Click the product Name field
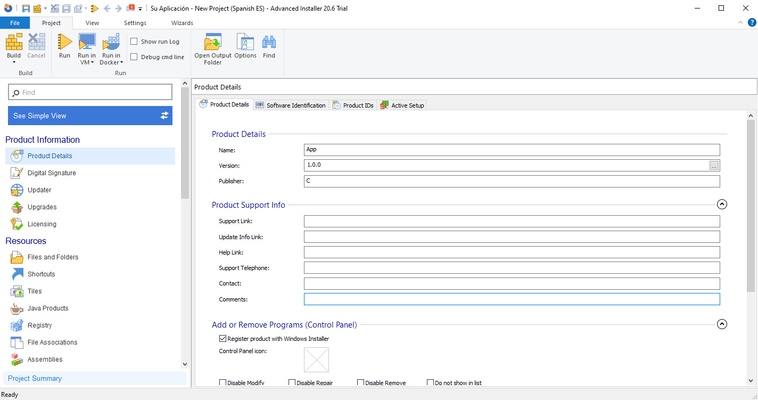The height and width of the screenshot is (400, 758). (x=512, y=150)
